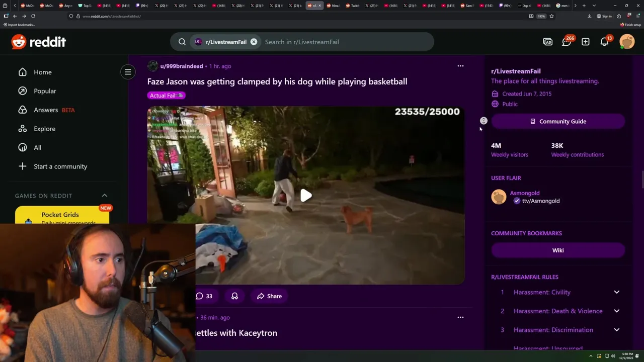The height and width of the screenshot is (362, 644).
Task: Click the award icon under the video
Action: point(234,296)
